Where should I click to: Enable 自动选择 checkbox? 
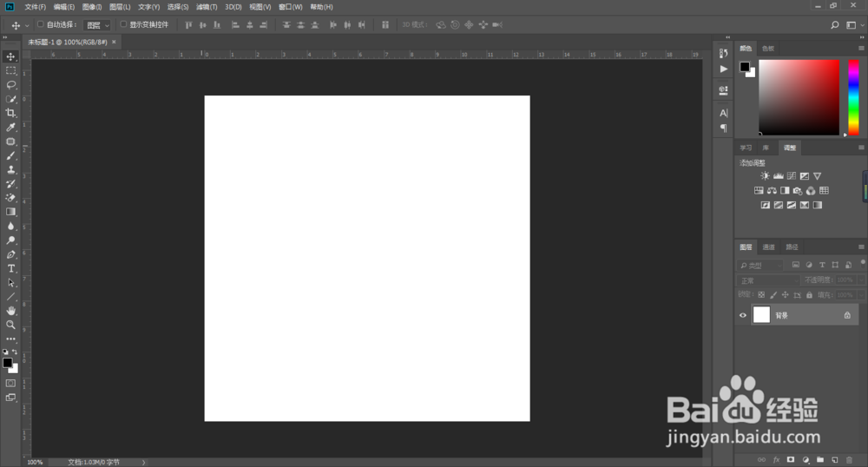[41, 24]
